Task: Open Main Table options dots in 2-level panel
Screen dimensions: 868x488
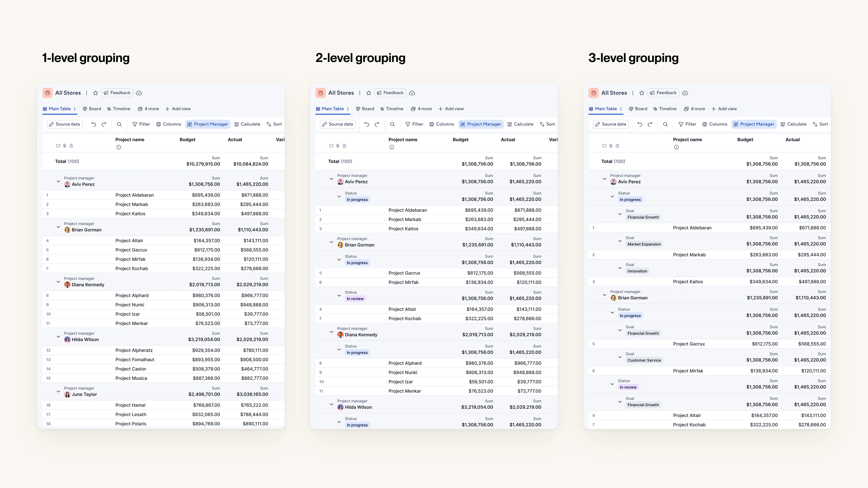Action: 348,109
